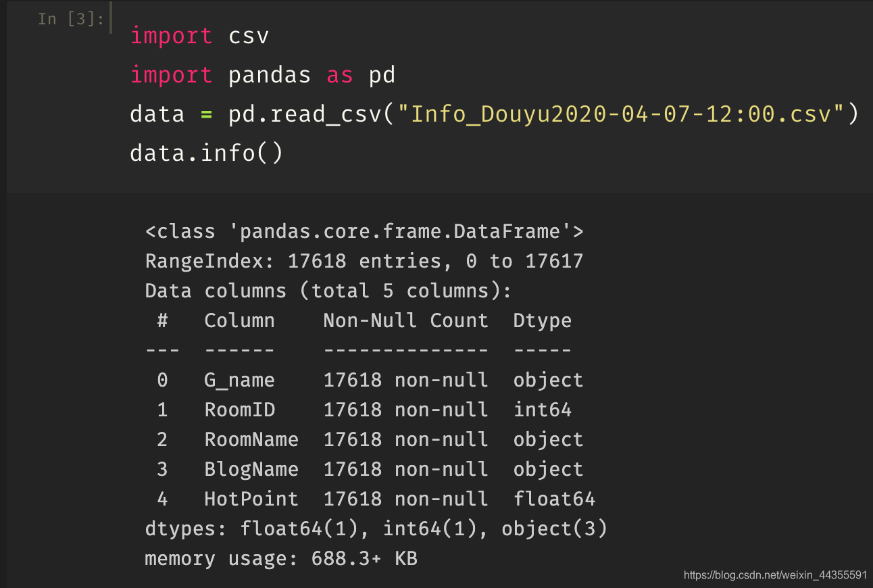Click the RoomName column row
This screenshot has width=873, height=588.
point(370,439)
